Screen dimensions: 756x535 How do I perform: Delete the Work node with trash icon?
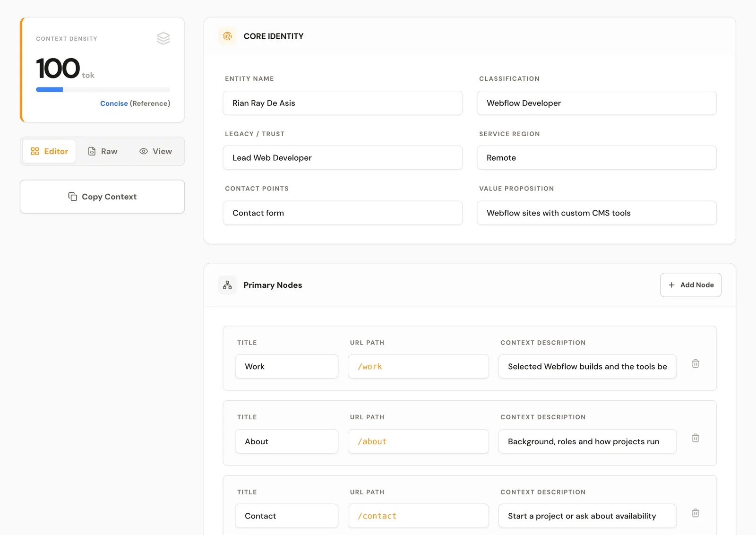(x=696, y=363)
